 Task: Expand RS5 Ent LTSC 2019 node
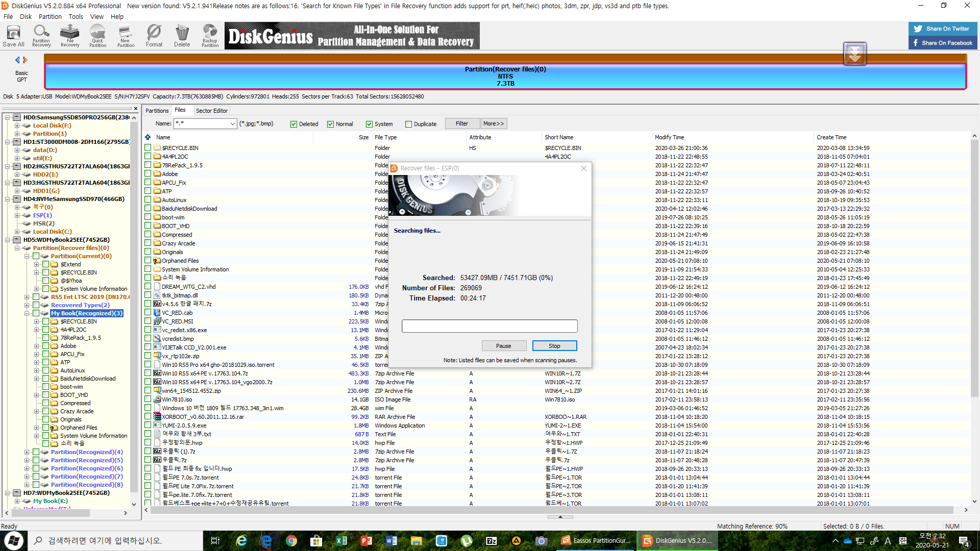pos(27,297)
